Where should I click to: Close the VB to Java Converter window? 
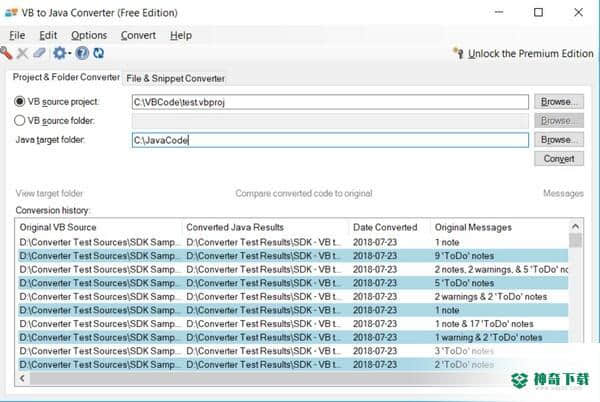coord(579,12)
